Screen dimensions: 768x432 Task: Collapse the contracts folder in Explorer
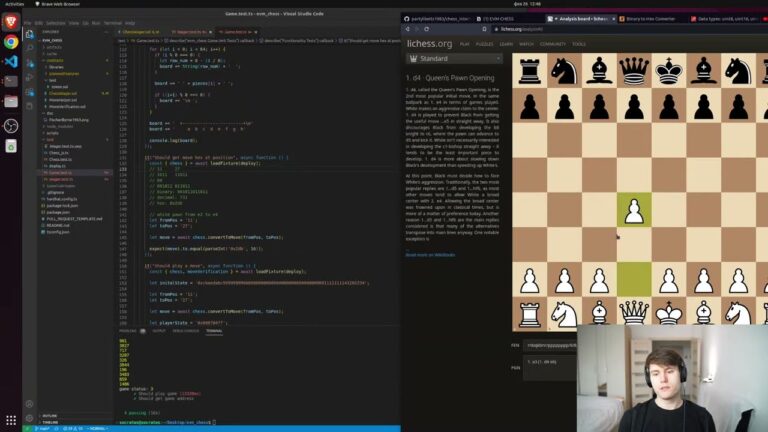coord(55,60)
